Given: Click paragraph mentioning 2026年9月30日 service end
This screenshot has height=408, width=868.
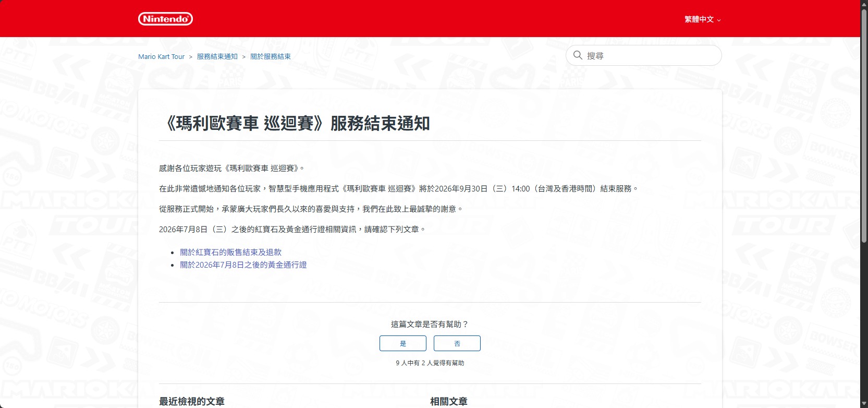Looking at the screenshot, I should 399,188.
